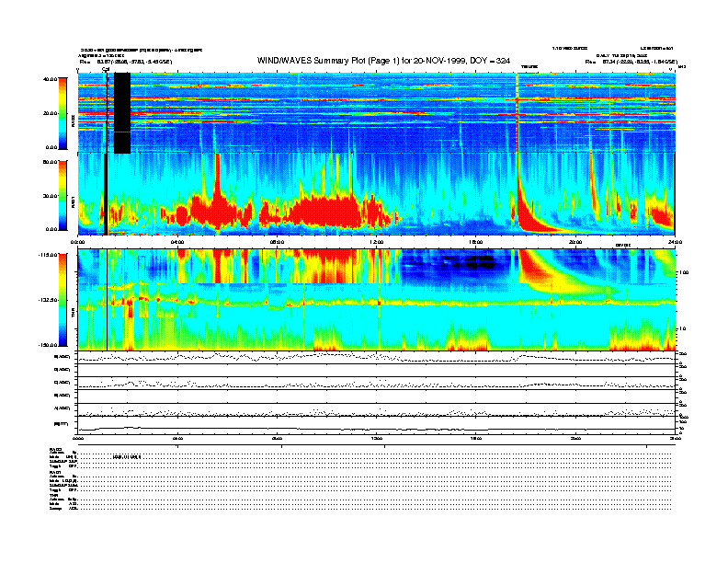Click the large black data-gap block in RAD2
Screen dimensions: 728x563
coord(122,113)
